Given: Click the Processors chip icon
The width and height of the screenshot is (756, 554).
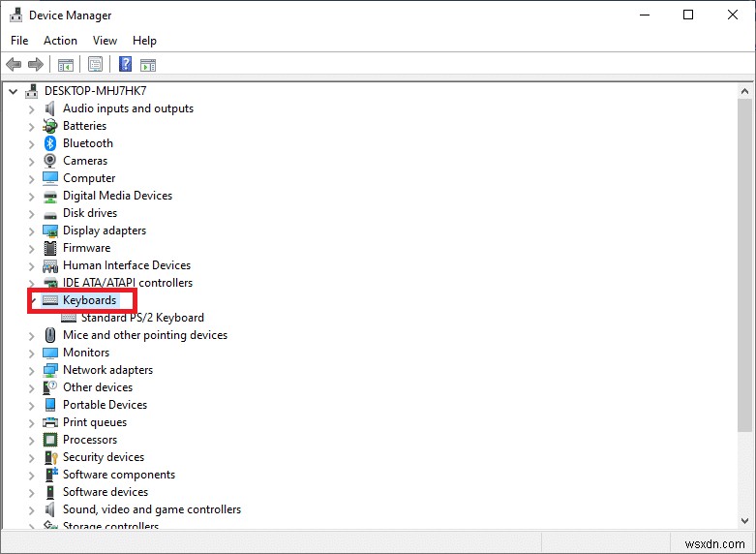Looking at the screenshot, I should [x=50, y=440].
